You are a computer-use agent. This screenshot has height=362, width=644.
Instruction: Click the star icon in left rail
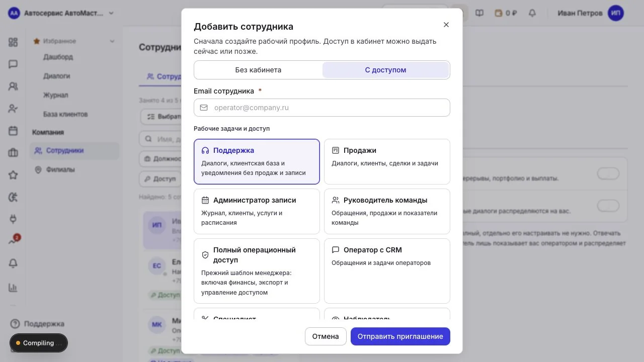coord(13,175)
